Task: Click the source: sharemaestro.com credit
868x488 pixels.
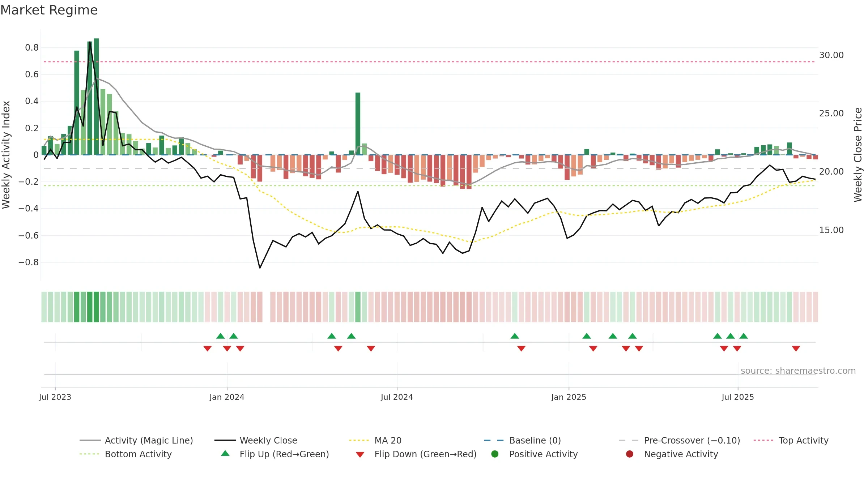Action: click(798, 371)
